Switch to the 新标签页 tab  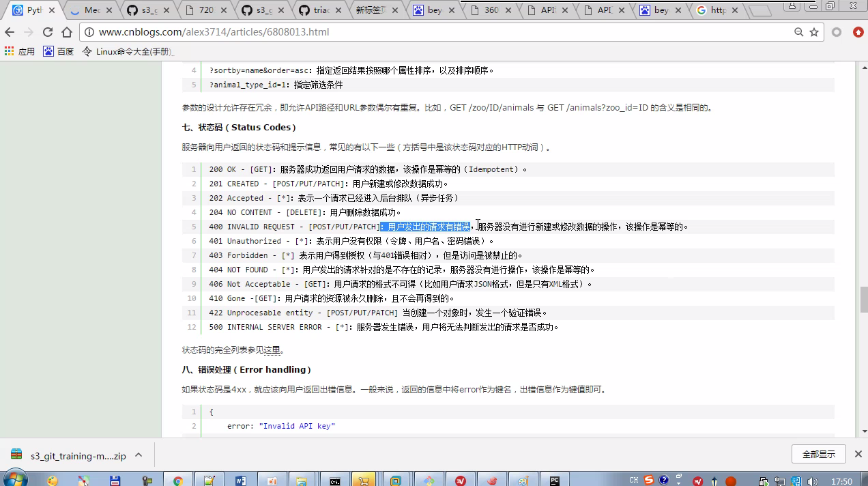click(378, 10)
